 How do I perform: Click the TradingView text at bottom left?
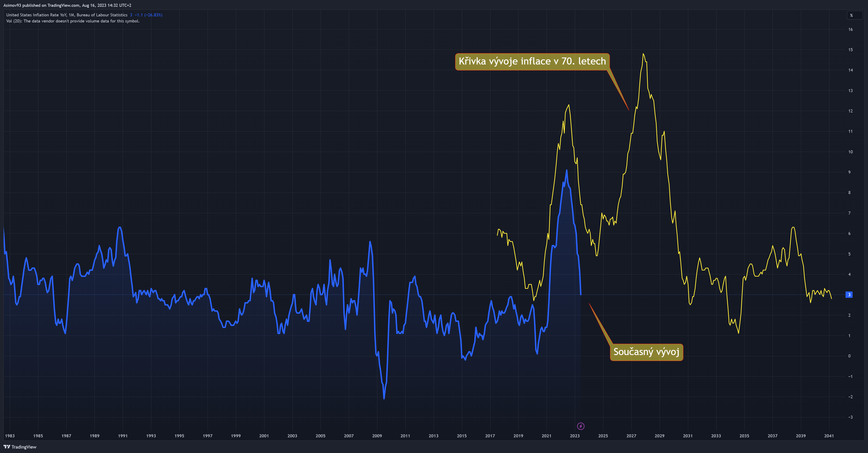24,447
